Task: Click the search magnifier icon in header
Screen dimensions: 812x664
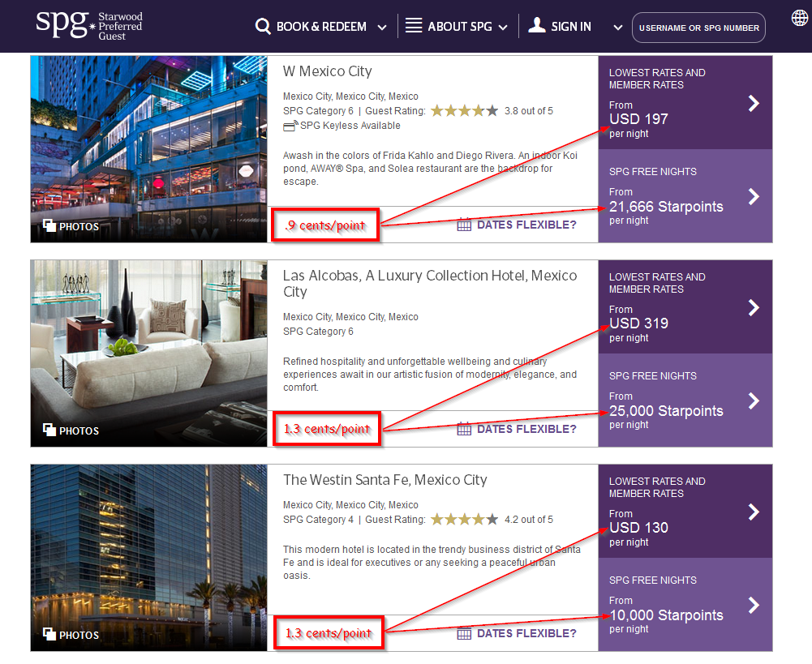Action: tap(263, 27)
